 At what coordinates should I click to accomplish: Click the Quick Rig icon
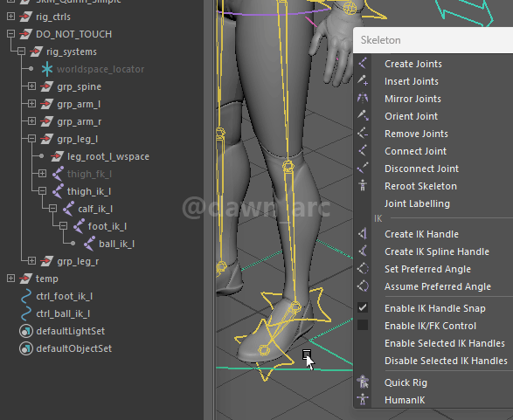point(363,382)
